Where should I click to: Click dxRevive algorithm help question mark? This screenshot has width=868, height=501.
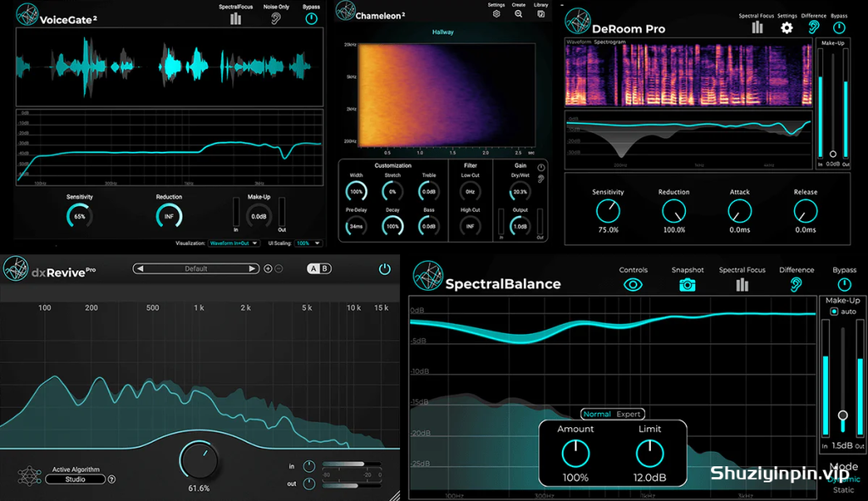point(112,480)
